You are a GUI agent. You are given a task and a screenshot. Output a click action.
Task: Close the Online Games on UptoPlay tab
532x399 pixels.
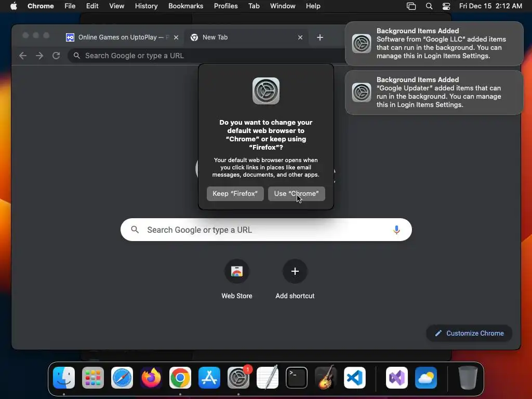click(176, 37)
